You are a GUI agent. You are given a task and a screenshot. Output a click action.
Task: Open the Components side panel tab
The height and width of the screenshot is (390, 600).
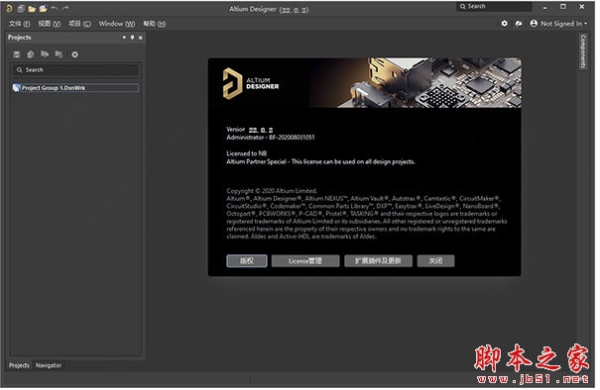click(583, 52)
